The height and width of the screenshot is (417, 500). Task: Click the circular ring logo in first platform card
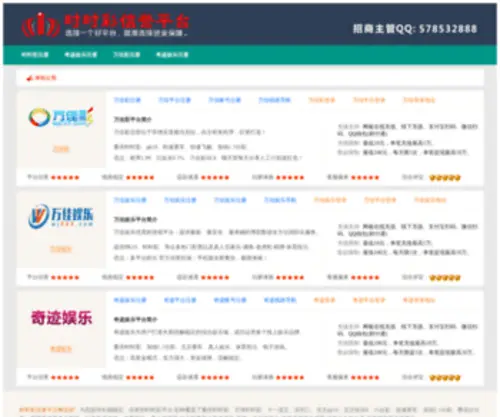coord(39,117)
